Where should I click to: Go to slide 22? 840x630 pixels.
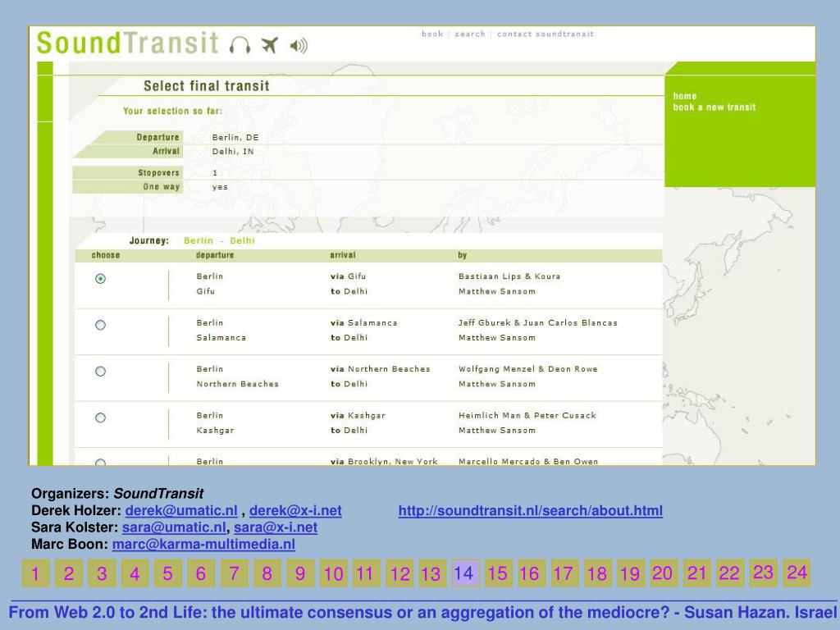[x=730, y=573]
